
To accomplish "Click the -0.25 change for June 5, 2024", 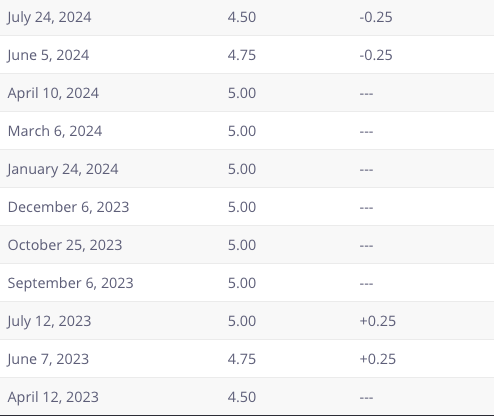I will [376, 55].
